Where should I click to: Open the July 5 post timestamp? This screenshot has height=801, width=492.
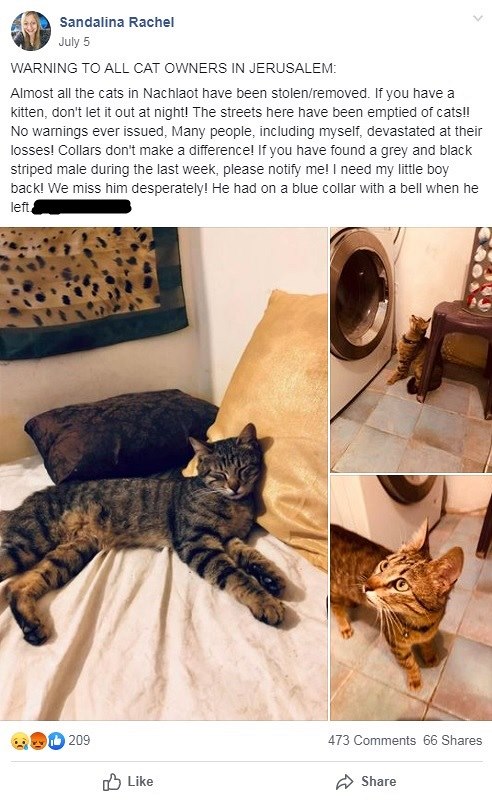[x=74, y=42]
